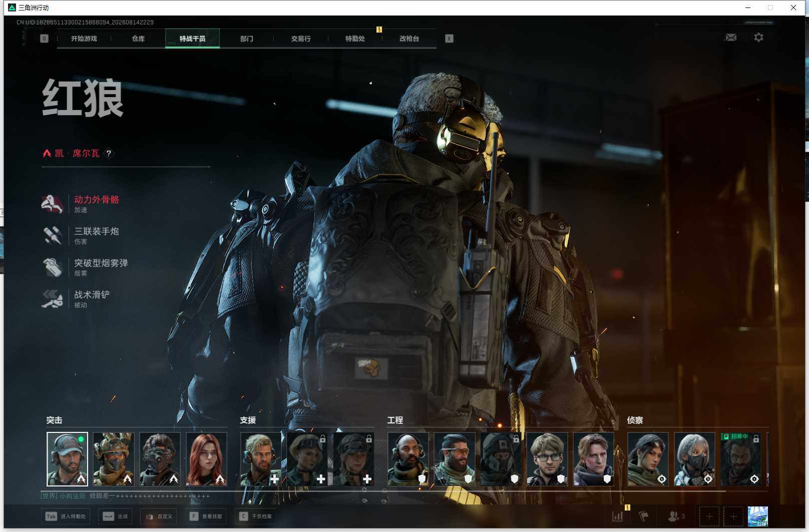Image resolution: width=809 pixels, height=532 pixels.
Task: Select the 战术滑铲 passive skill icon
Action: 53,299
